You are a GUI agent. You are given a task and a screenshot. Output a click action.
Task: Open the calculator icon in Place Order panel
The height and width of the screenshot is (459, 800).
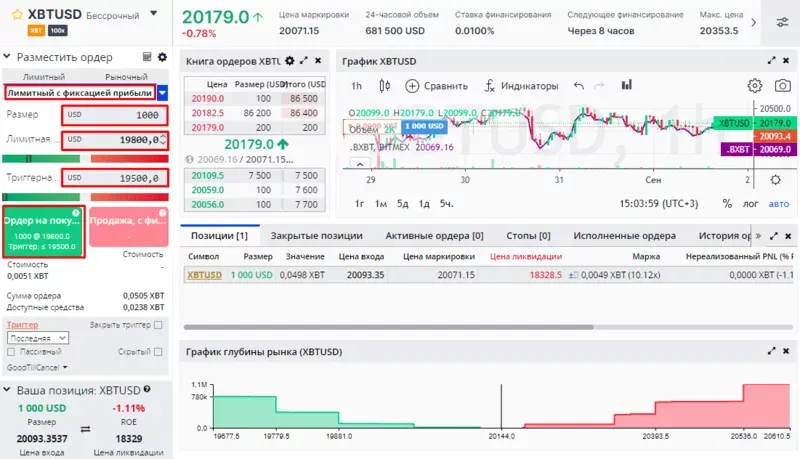(x=147, y=57)
